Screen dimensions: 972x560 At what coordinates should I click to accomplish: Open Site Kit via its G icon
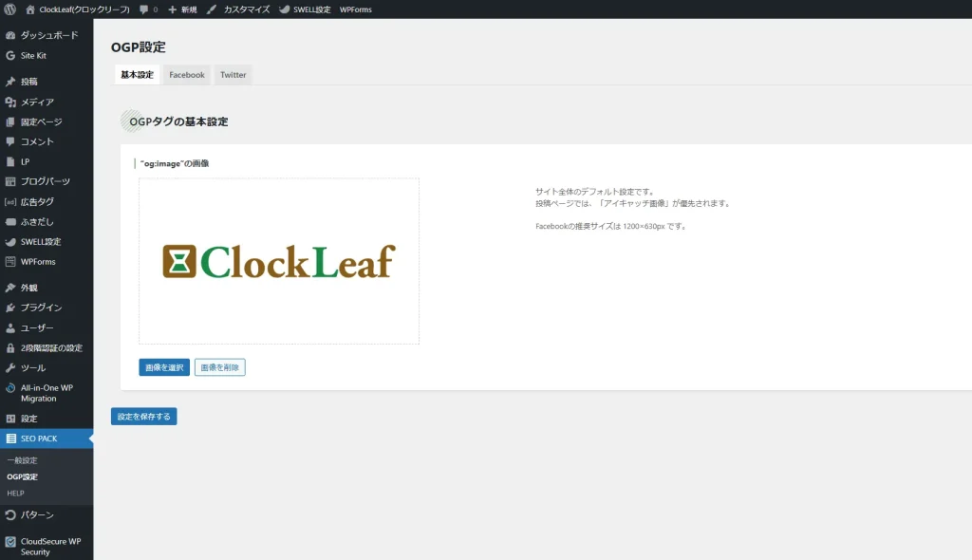(x=10, y=55)
